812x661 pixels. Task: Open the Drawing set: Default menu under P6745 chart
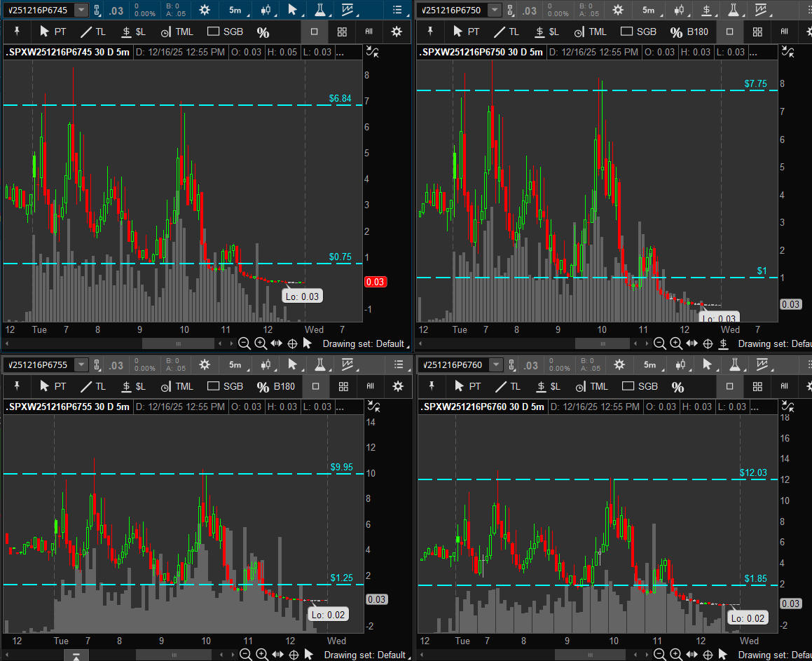point(364,343)
